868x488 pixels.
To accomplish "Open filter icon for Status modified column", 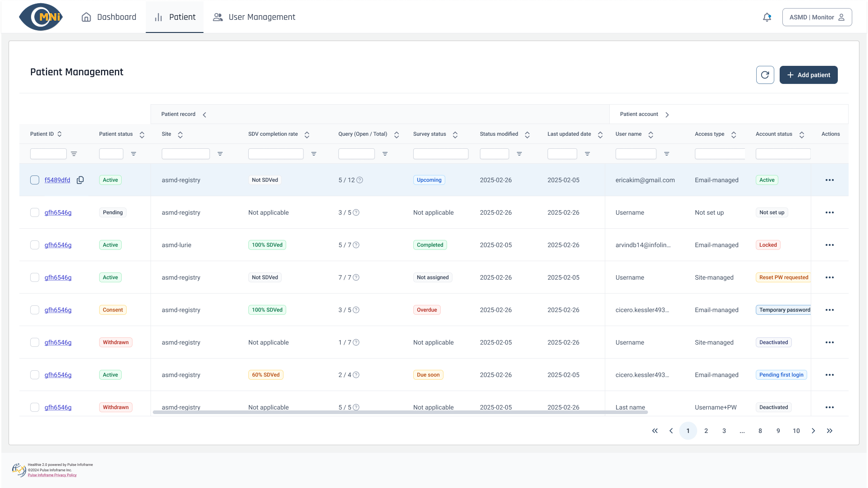I will pyautogui.click(x=519, y=154).
